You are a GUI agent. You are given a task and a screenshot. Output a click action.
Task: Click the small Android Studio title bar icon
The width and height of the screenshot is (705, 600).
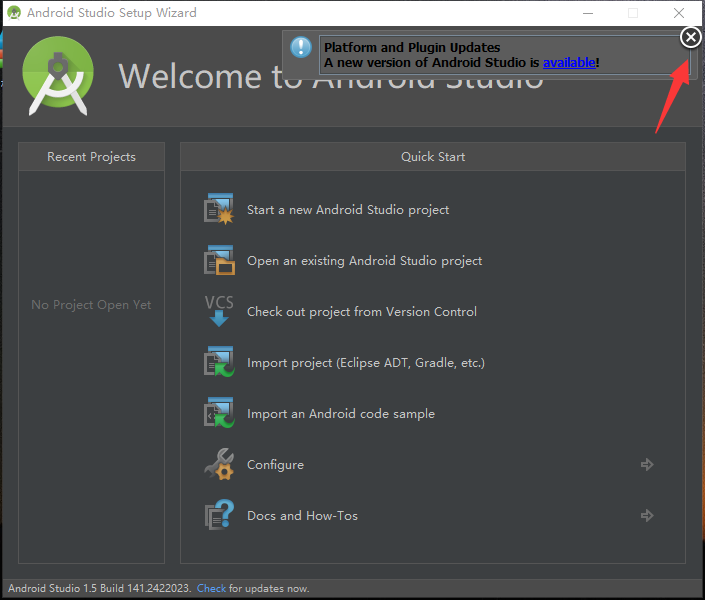[x=14, y=13]
